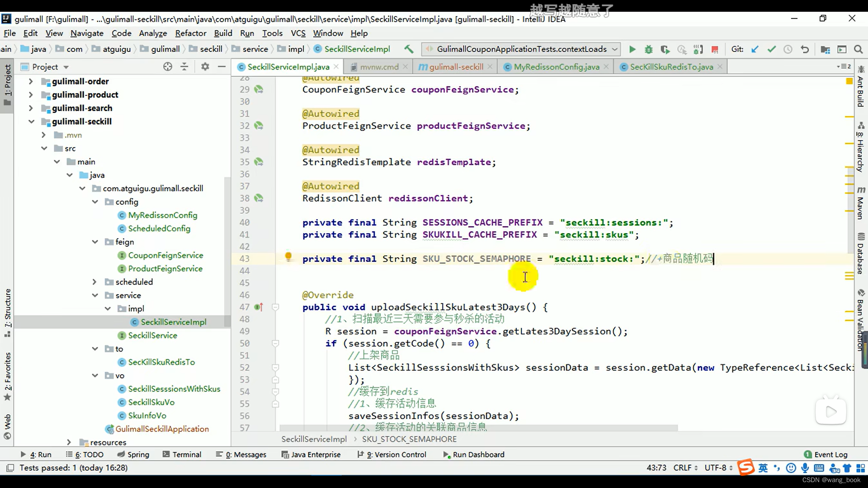Run with coverage shield icon
The image size is (868, 488).
[665, 49]
